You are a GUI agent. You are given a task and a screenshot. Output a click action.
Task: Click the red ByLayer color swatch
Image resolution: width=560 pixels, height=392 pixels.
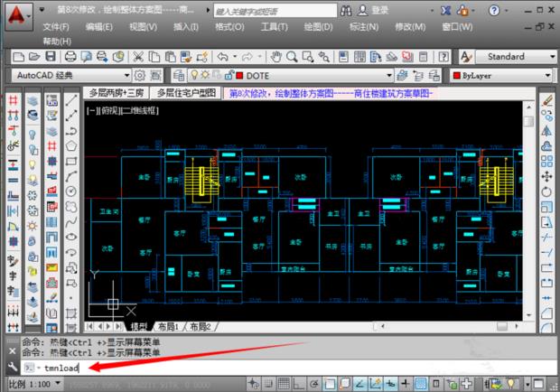click(457, 75)
